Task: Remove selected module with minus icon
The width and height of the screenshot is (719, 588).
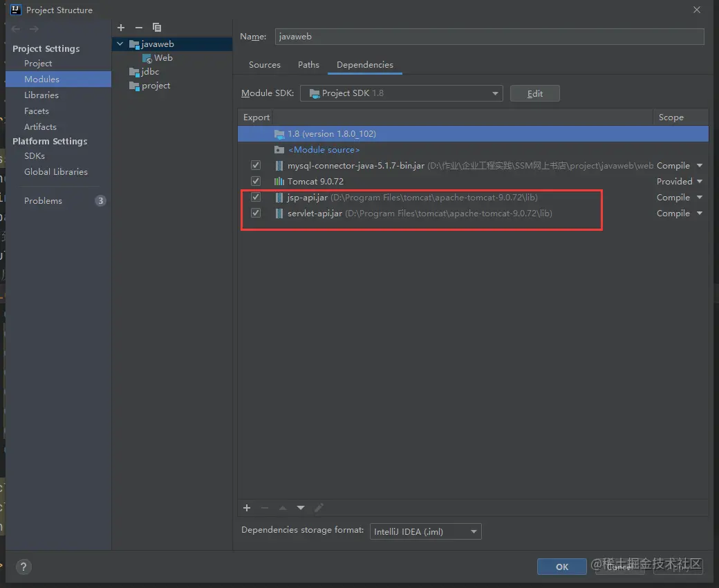Action: (139, 28)
